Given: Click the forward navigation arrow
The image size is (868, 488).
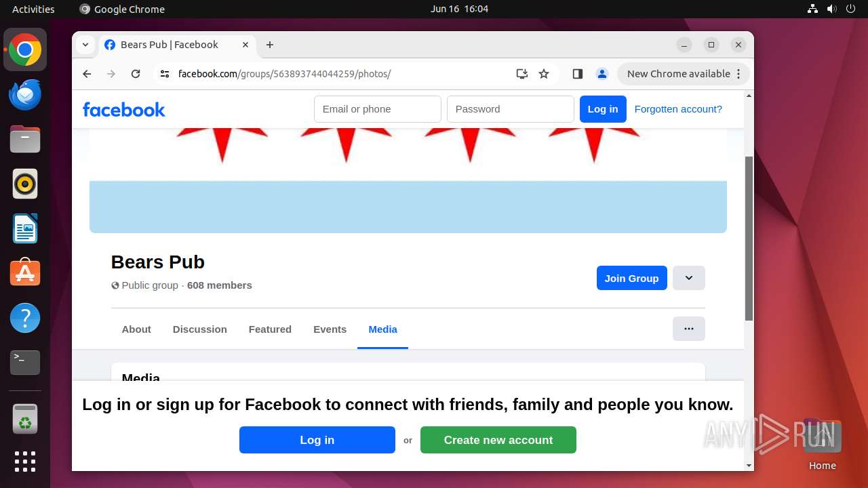Looking at the screenshot, I should coord(111,74).
